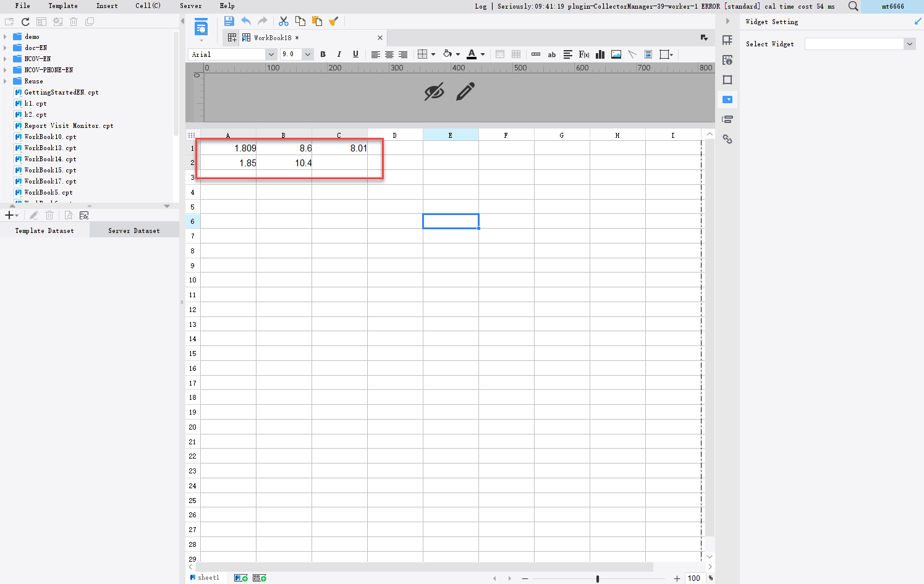Insert a chart using the chart icon
Image resolution: width=924 pixels, height=584 pixels.
pyautogui.click(x=600, y=54)
